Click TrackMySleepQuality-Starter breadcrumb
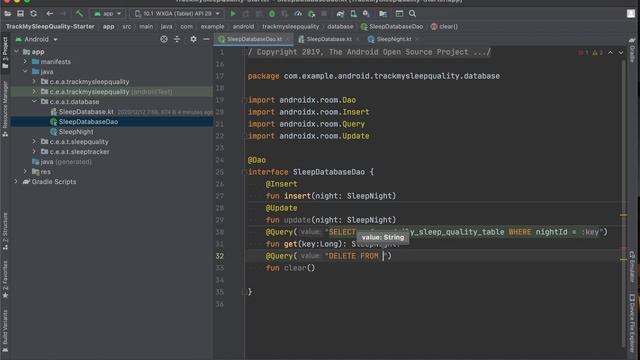Image resolution: width=640 pixels, height=360 pixels. (50, 27)
